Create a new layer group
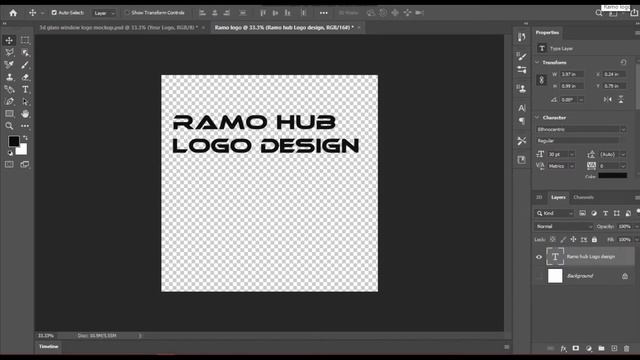This screenshot has width=640, height=360. (601, 348)
